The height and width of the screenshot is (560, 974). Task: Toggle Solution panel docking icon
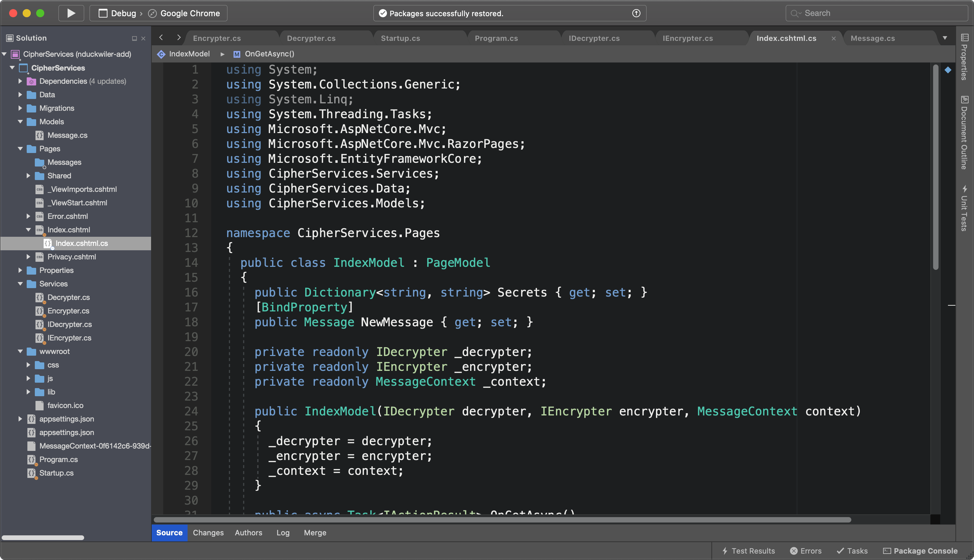point(134,39)
